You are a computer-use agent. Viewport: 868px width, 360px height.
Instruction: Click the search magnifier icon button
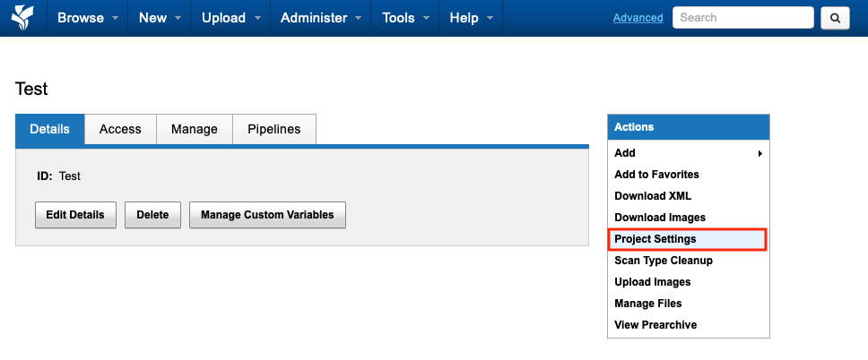pos(835,18)
